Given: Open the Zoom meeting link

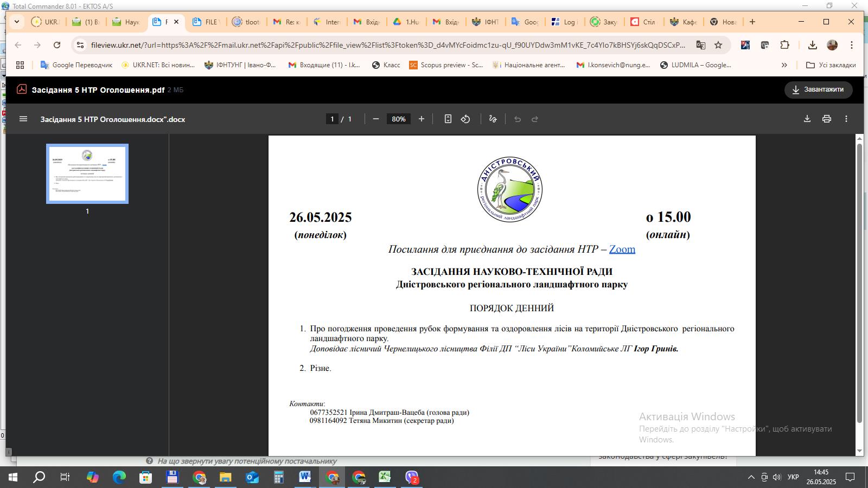Looking at the screenshot, I should [622, 249].
